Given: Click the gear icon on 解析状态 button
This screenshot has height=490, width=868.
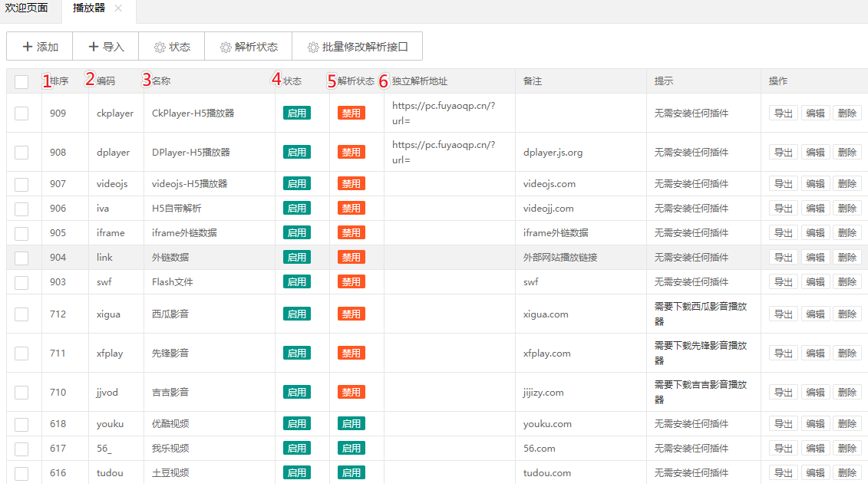Looking at the screenshot, I should 226,47.
